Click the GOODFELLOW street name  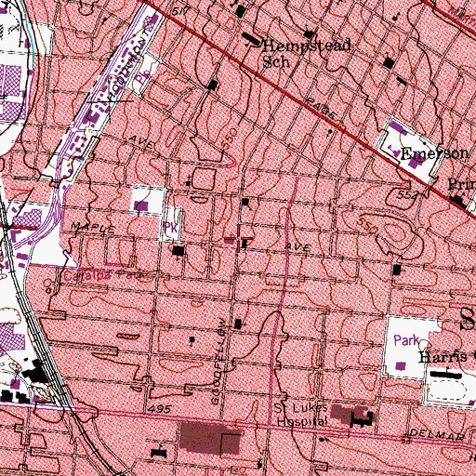coord(219,361)
